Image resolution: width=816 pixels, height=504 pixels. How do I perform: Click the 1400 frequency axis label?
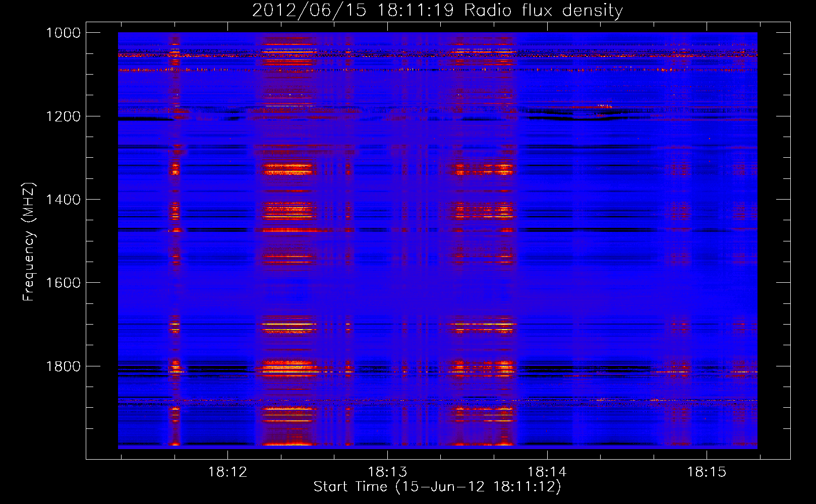pyautogui.click(x=63, y=200)
